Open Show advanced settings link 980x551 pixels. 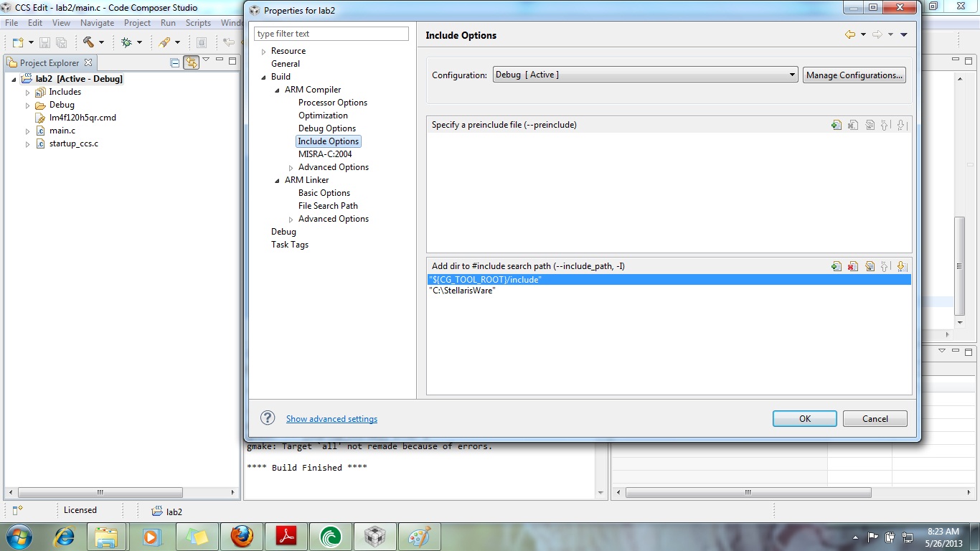[331, 419]
